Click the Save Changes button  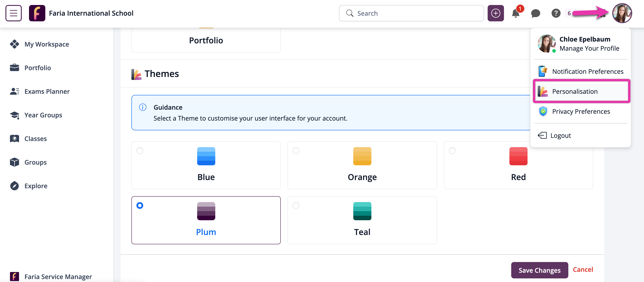tap(539, 270)
